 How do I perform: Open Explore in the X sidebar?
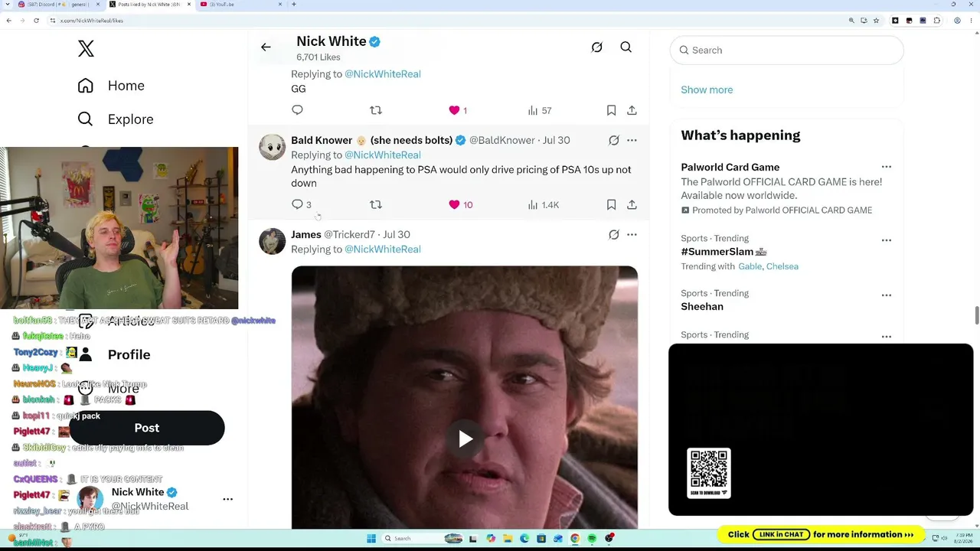116,119
